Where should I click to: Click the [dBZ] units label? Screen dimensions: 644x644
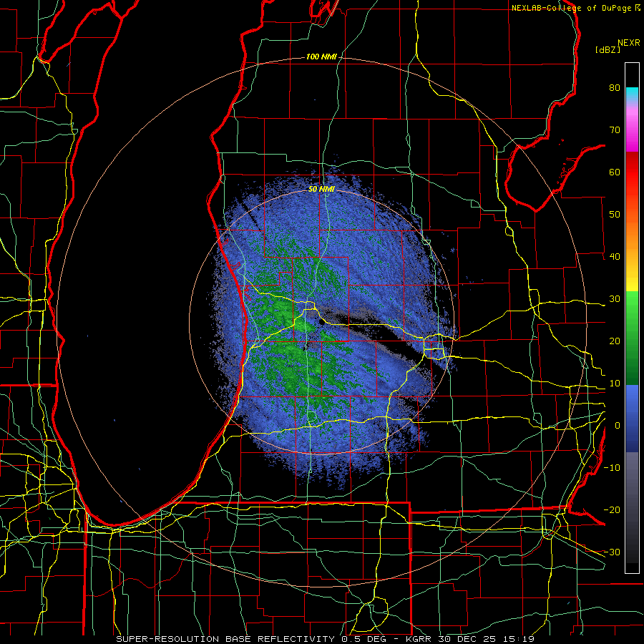coord(608,49)
